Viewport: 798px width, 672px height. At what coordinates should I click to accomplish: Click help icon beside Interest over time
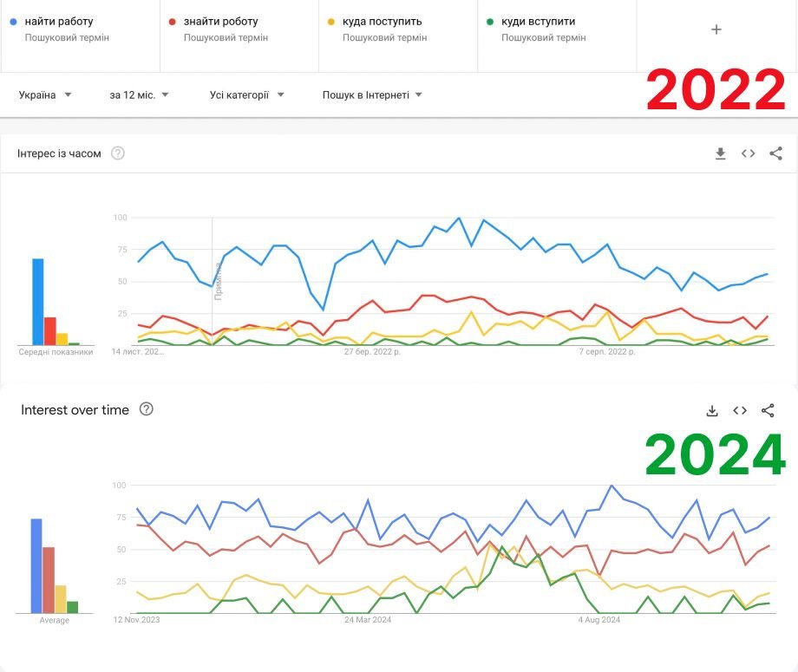click(x=147, y=409)
